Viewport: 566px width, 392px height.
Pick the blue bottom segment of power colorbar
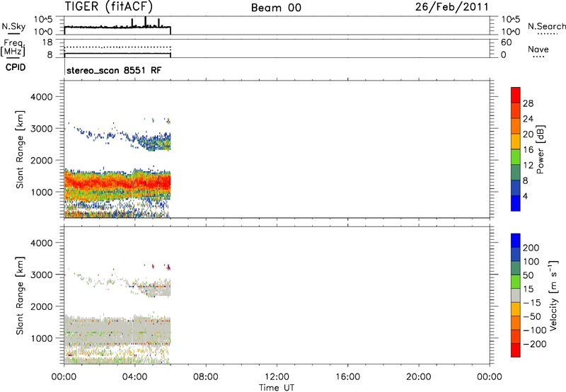pyautogui.click(x=516, y=204)
